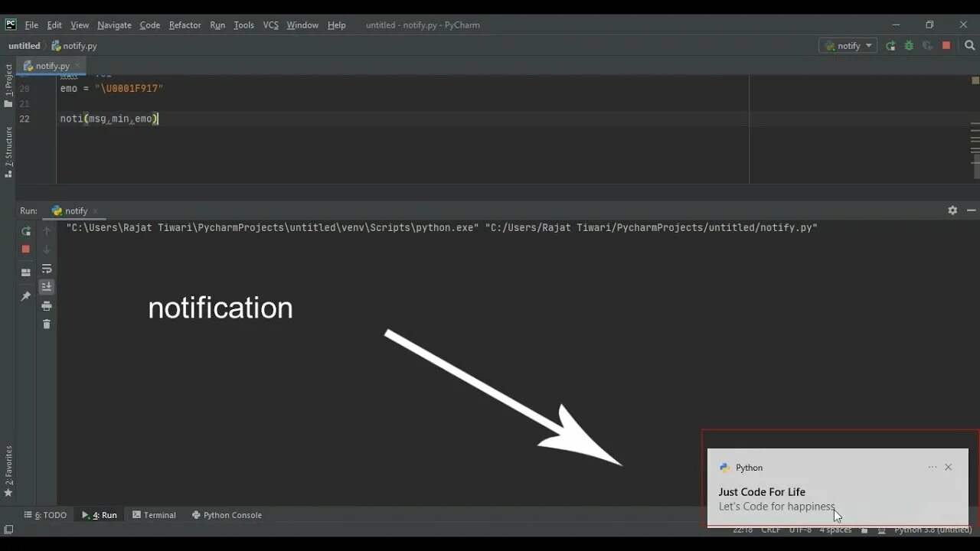
Task: Pin the notify run tab
Action: point(26,296)
